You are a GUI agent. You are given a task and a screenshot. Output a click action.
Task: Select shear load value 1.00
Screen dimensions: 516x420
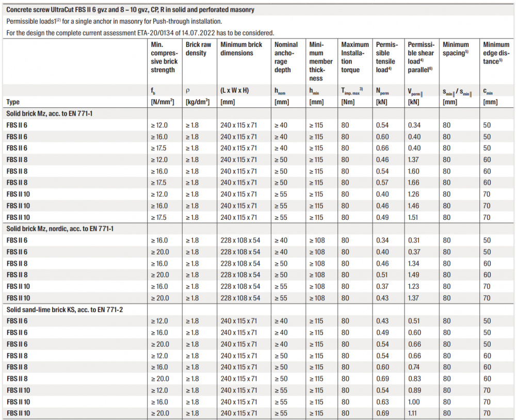[414, 402]
